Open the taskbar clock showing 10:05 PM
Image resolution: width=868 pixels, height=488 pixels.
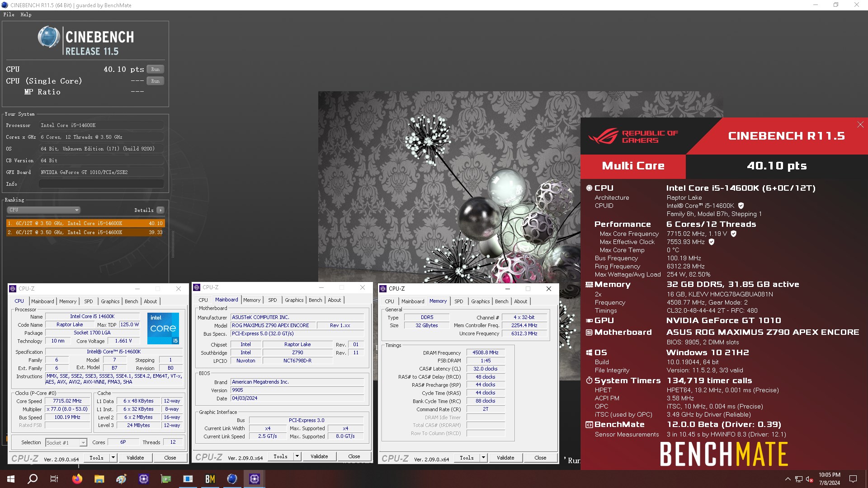tap(829, 479)
